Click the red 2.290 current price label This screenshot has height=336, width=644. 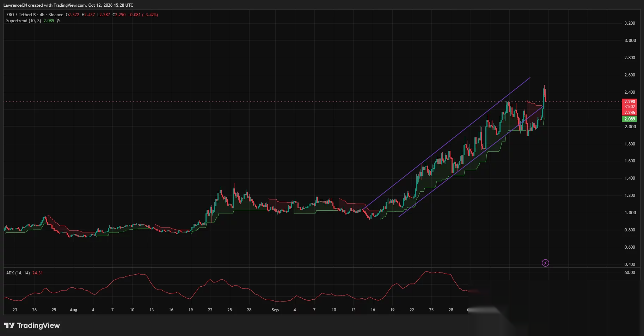click(x=629, y=102)
